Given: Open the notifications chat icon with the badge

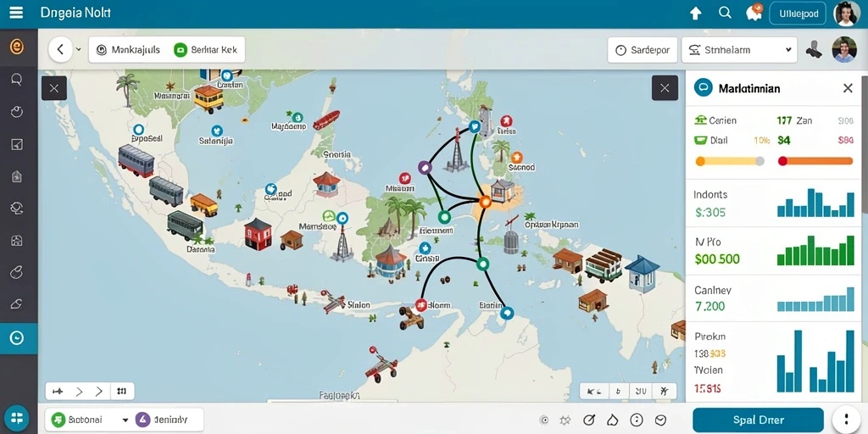Looking at the screenshot, I should click(x=754, y=12).
